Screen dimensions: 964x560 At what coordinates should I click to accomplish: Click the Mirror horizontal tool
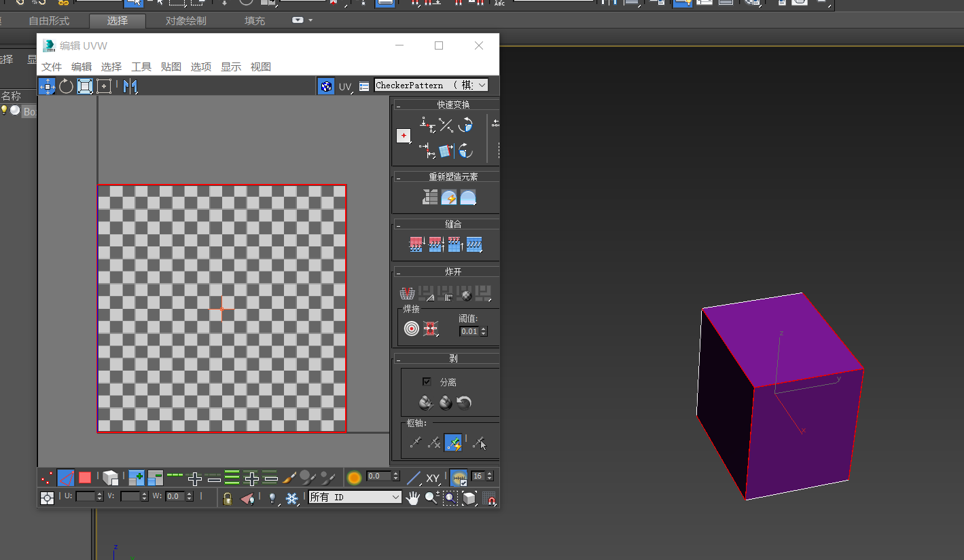(130, 86)
